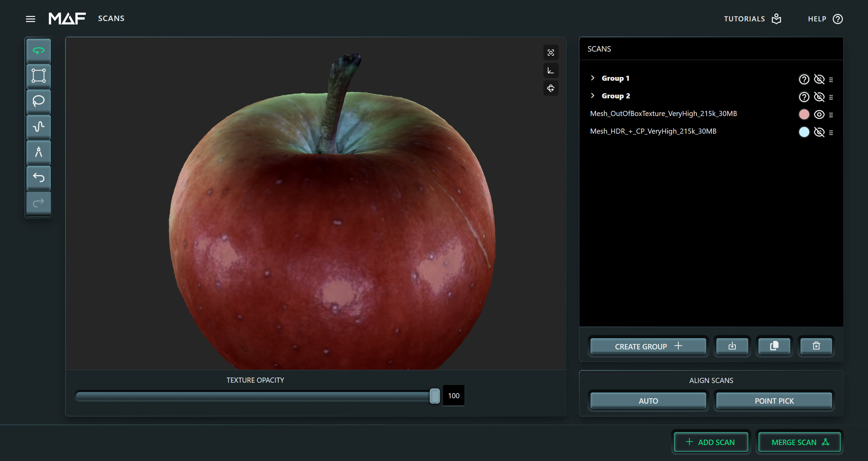Click the pink color swatch of Mesh_OutOfBoxTexture
This screenshot has height=461, width=868.
click(804, 114)
